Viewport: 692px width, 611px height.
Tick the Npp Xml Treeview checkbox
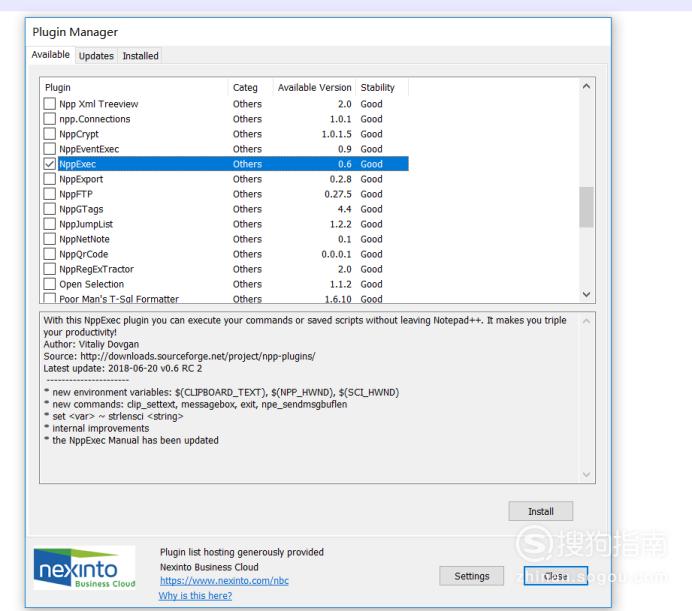tap(49, 104)
